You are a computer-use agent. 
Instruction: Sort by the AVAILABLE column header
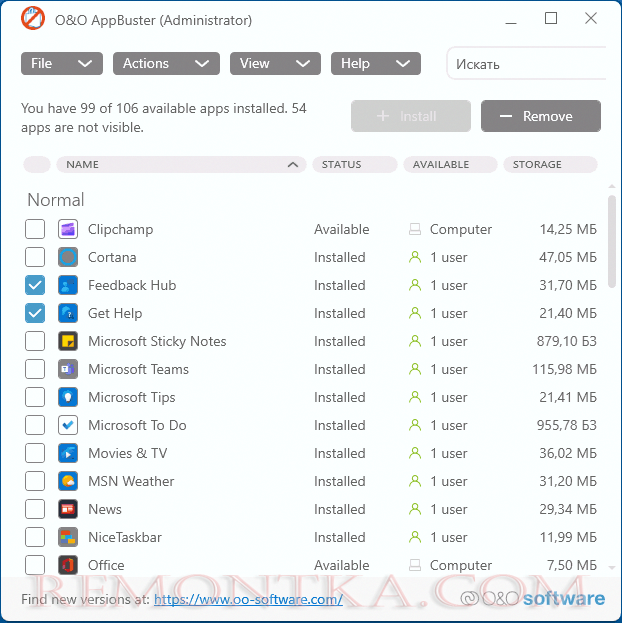click(450, 164)
